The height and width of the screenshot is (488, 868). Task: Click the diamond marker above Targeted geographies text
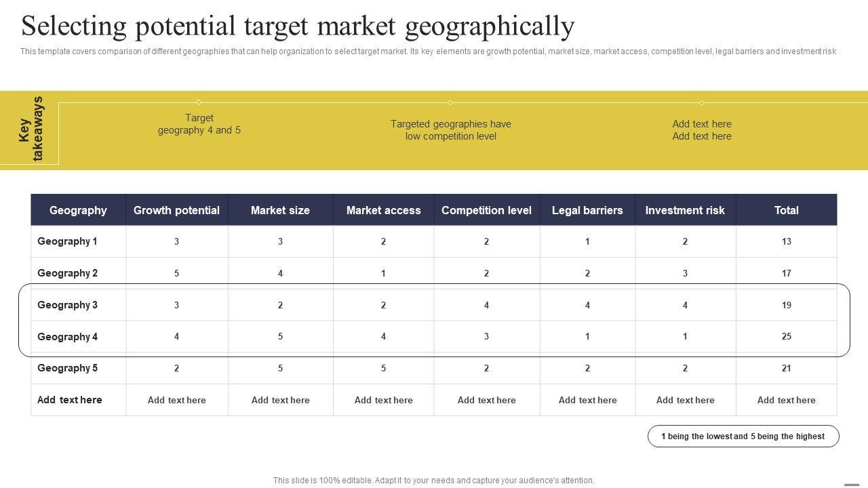[450, 102]
